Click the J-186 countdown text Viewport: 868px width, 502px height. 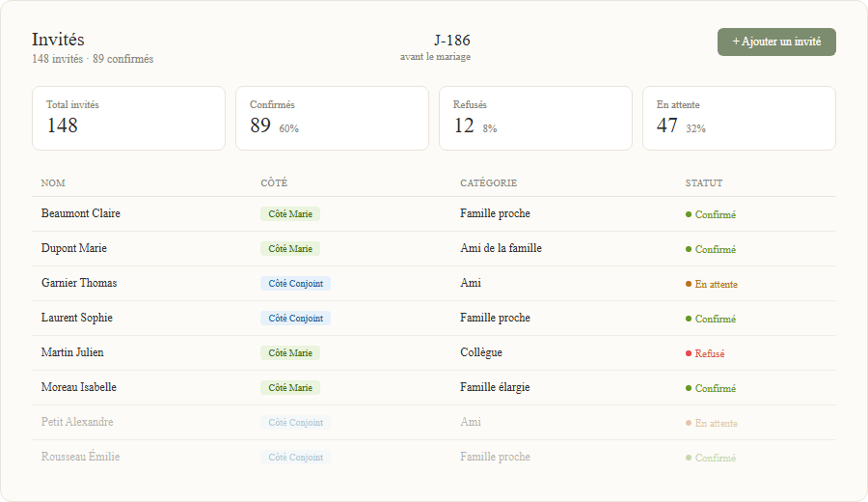click(x=452, y=41)
